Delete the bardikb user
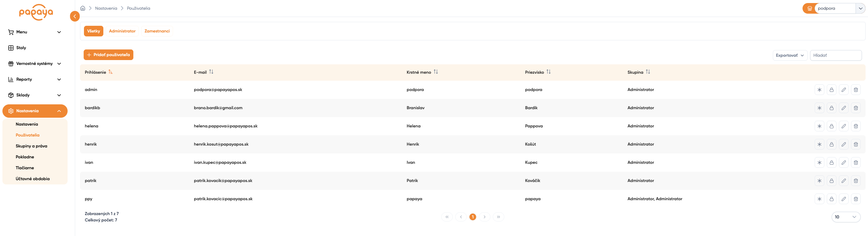Screen dimensions: 868x236 coord(856,108)
